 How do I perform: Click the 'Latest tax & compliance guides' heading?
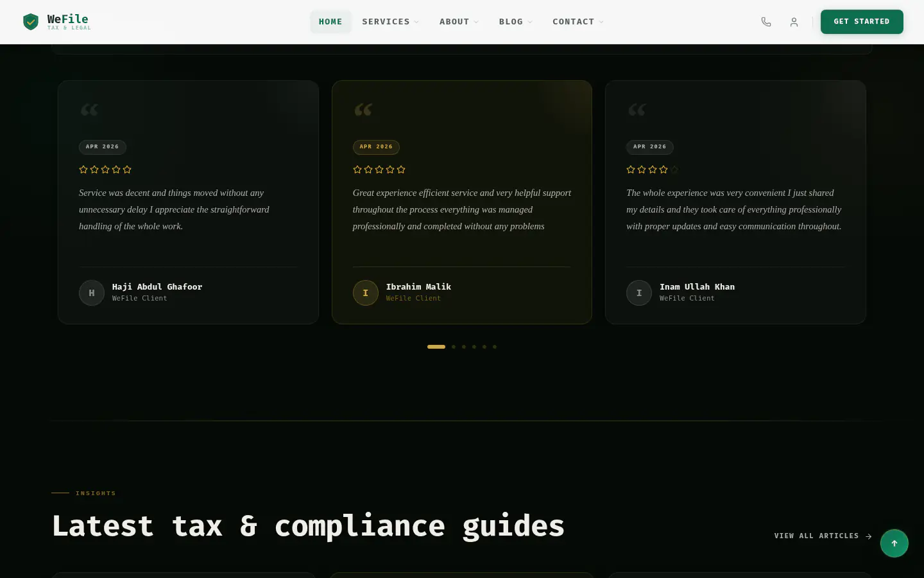point(308,527)
